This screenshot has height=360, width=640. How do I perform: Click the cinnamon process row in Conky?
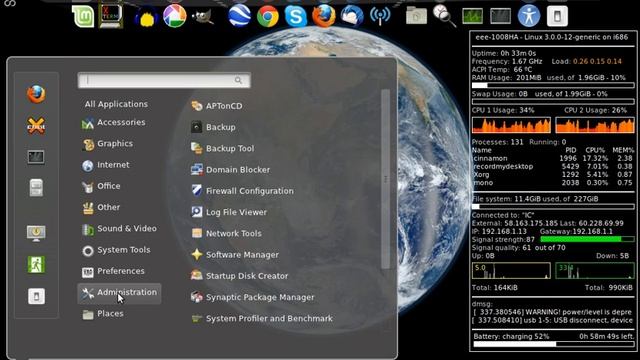tap(553, 158)
